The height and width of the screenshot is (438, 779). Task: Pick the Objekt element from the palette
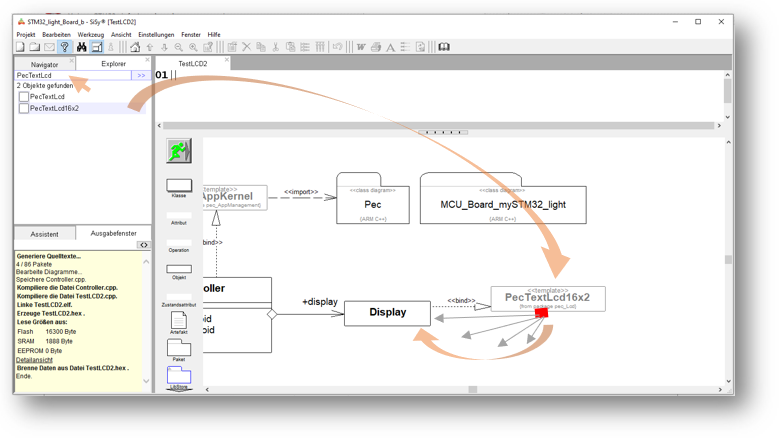tap(179, 270)
